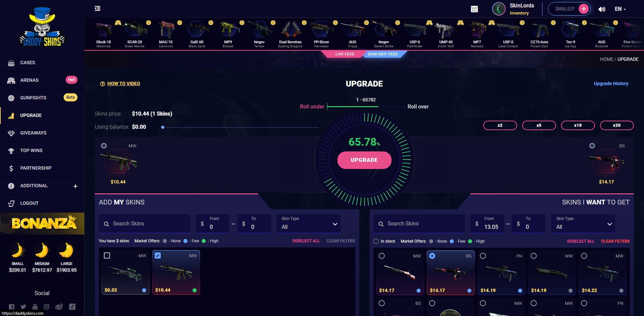Select the BS $14.17 skin radio
The height and width of the screenshot is (316, 644).
coord(432,256)
